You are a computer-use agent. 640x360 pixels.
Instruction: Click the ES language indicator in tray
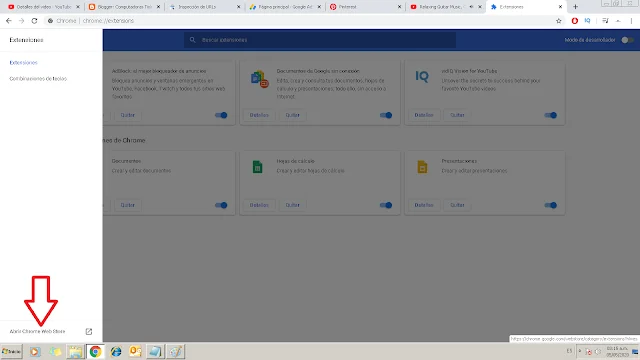pos(569,351)
